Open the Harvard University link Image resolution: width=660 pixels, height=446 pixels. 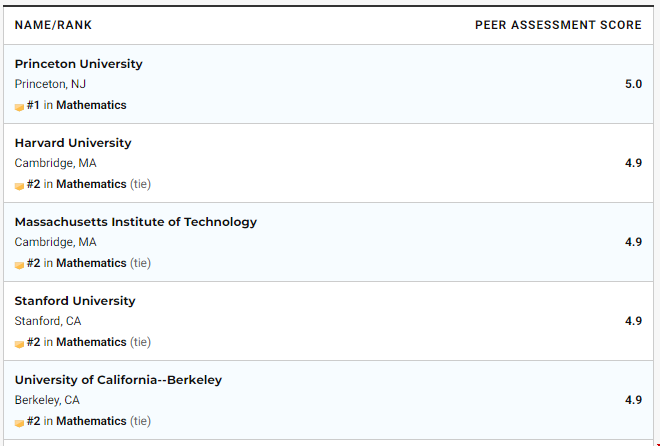point(73,143)
